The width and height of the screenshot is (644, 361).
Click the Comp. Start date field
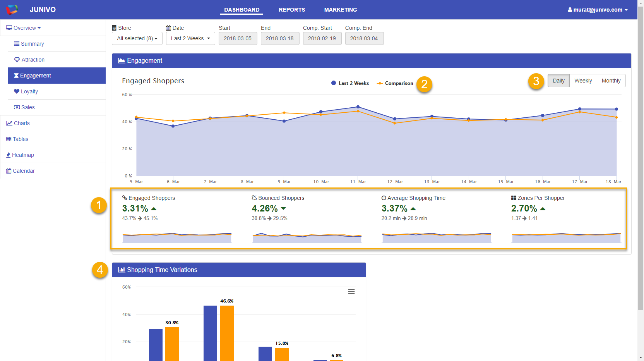(322, 38)
